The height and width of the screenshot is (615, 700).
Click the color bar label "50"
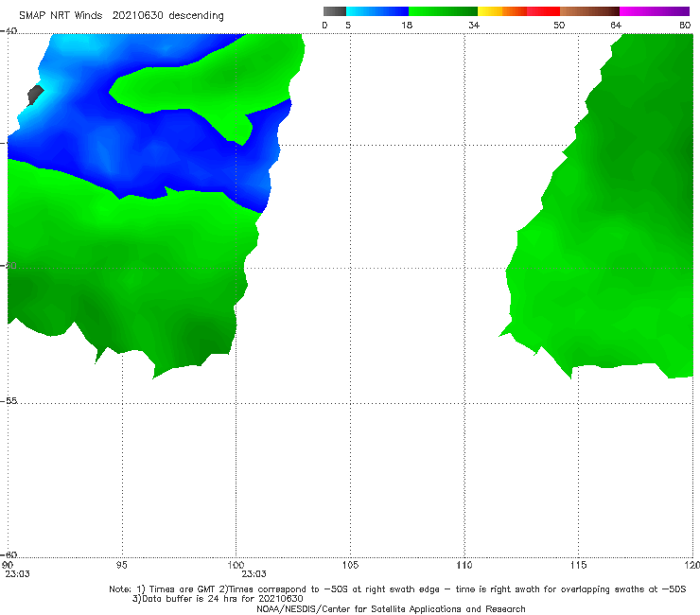pos(559,25)
